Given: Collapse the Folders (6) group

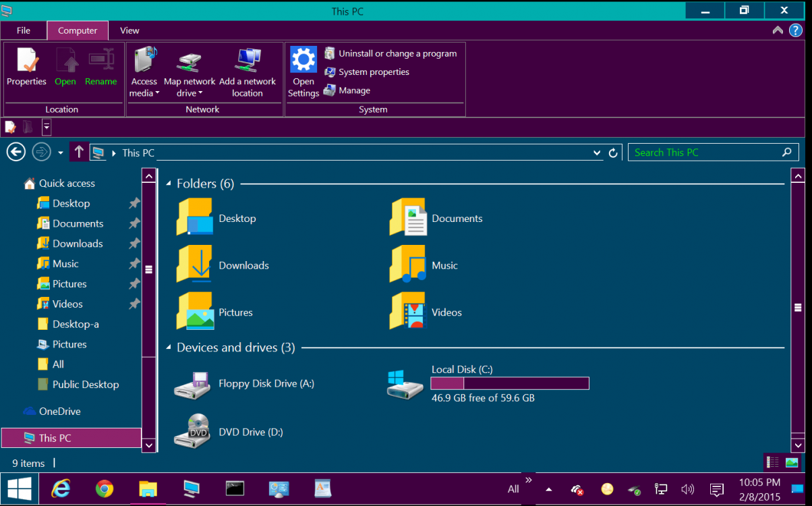Looking at the screenshot, I should click(x=169, y=184).
